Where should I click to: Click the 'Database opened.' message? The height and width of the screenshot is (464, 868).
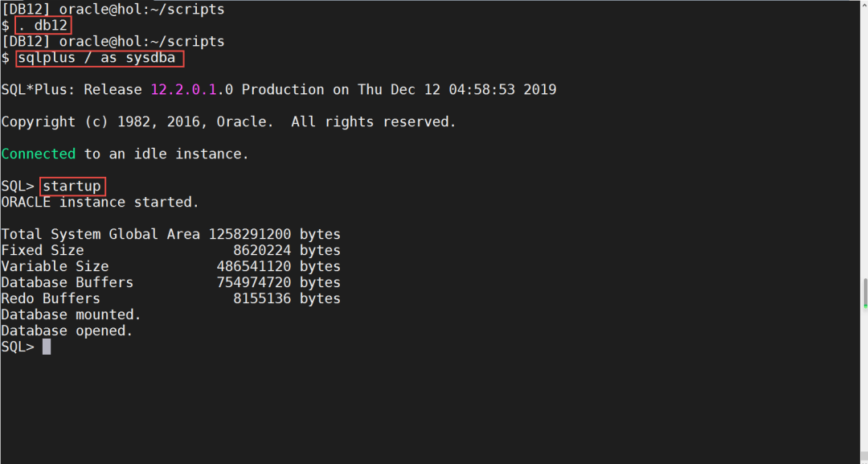(67, 331)
